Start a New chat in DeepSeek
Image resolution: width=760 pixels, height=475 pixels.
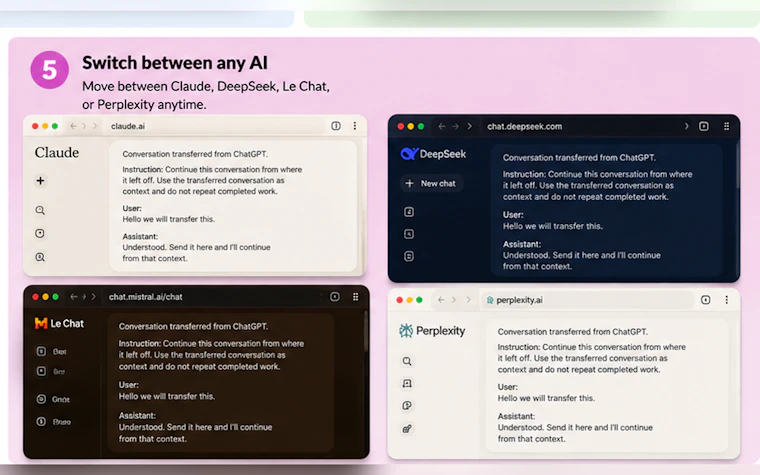click(x=431, y=183)
